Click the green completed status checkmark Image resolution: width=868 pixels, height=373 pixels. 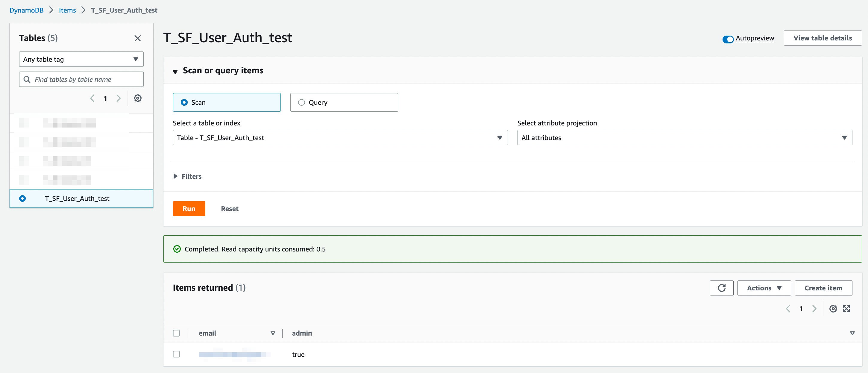177,249
